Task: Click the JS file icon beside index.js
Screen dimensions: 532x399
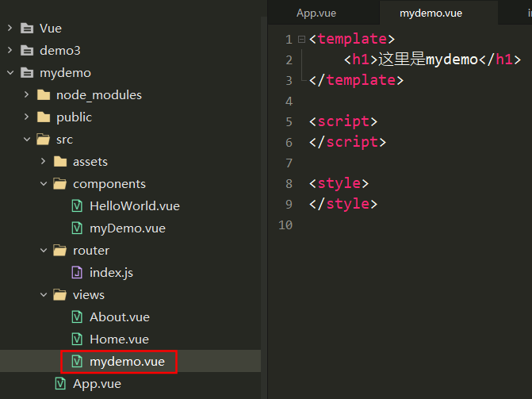Action: (x=77, y=272)
